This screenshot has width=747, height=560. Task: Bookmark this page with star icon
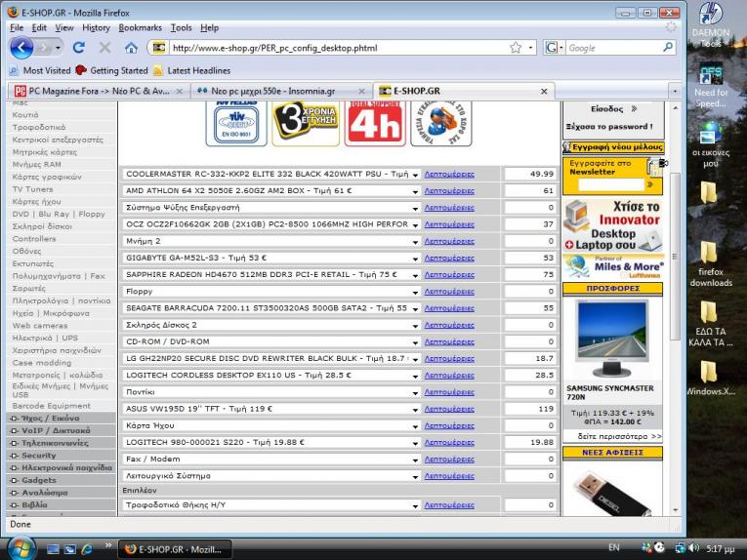(x=516, y=48)
